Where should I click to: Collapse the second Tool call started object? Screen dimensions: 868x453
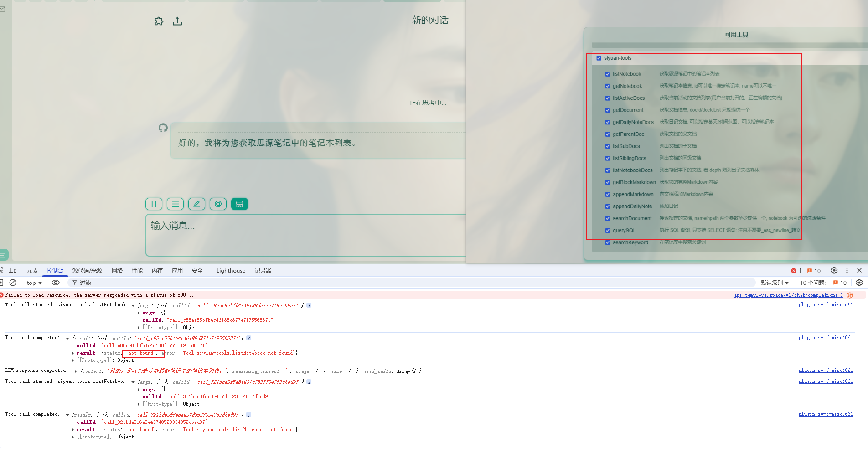[x=133, y=382]
